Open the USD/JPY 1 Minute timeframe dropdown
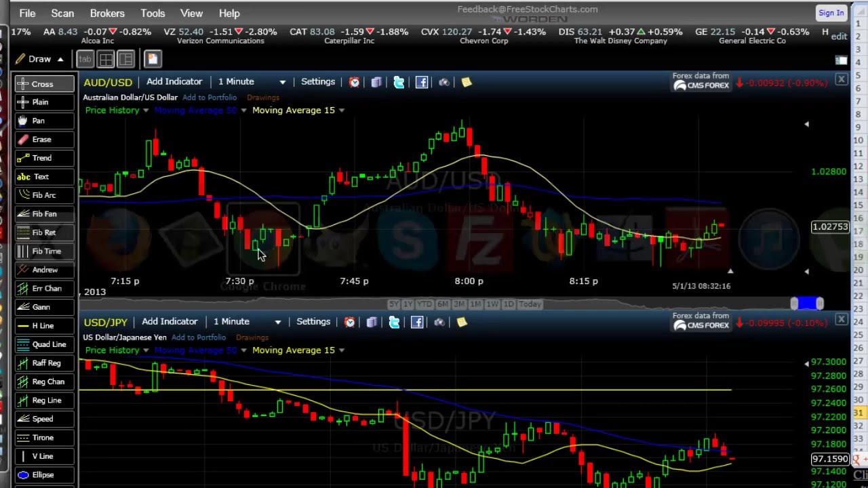The width and height of the screenshot is (868, 488). [x=247, y=321]
